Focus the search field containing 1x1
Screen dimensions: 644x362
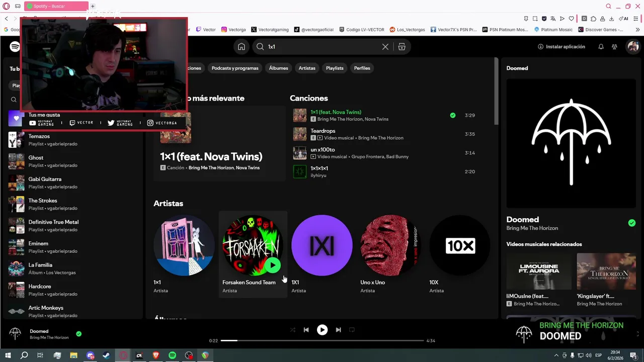click(x=322, y=47)
